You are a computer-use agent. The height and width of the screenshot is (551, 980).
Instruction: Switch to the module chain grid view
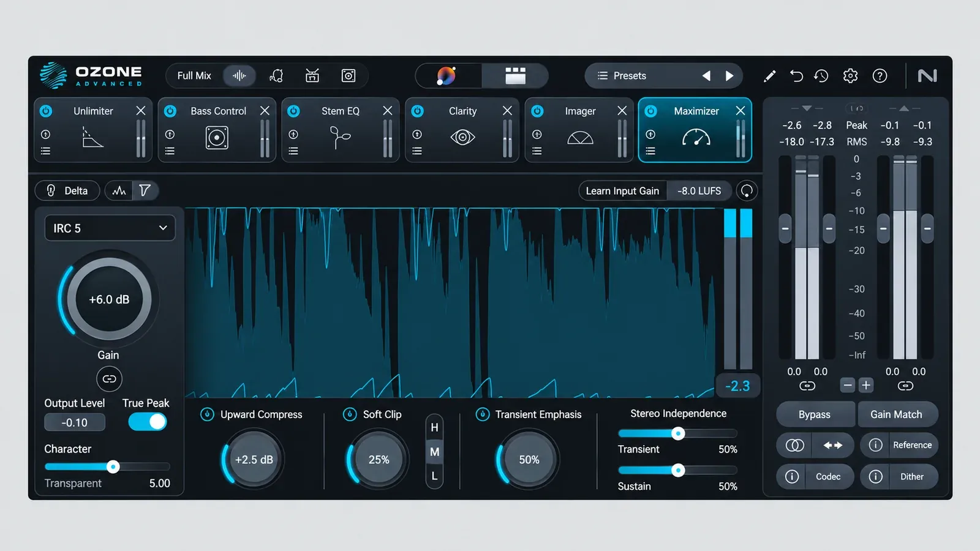coord(515,76)
